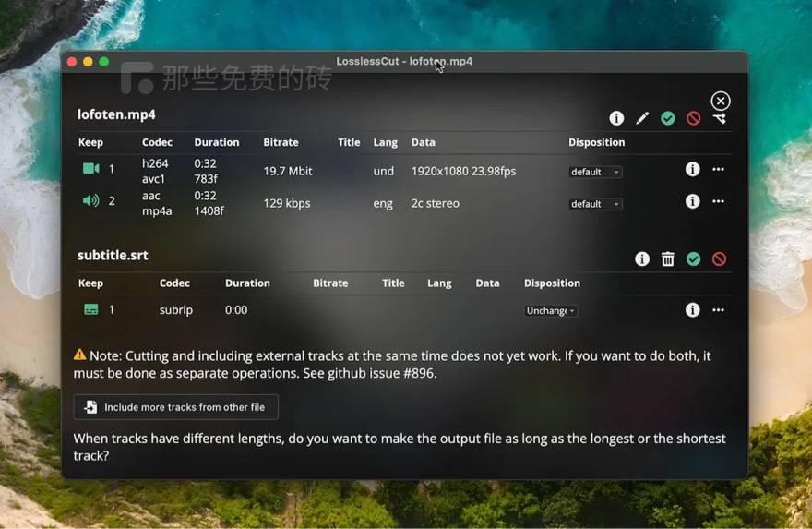
Task: Discard all tracks of lofoten.mp4
Action: click(x=693, y=118)
